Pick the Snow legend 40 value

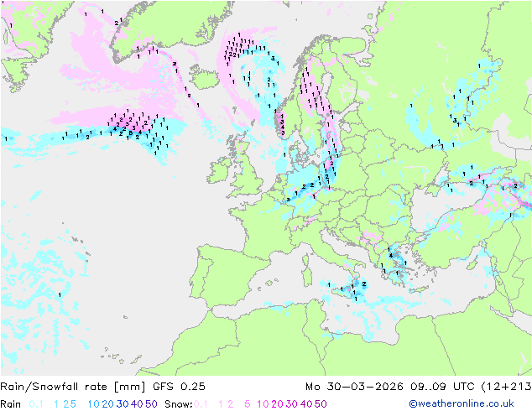306,404
